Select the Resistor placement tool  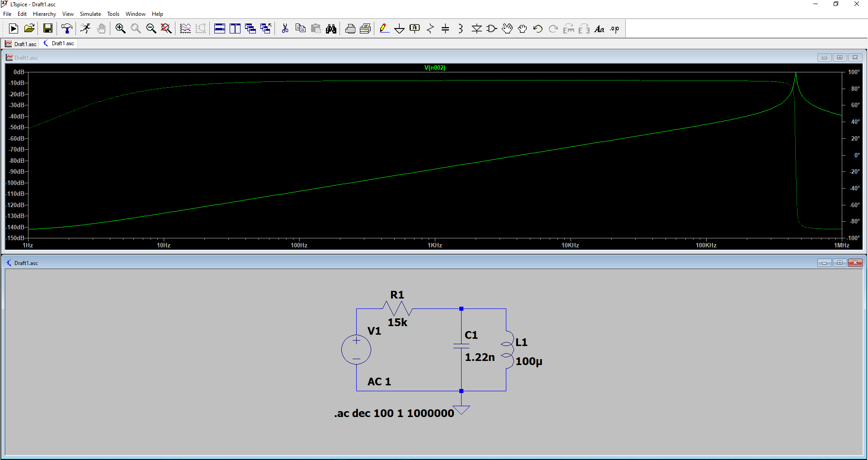pyautogui.click(x=430, y=29)
